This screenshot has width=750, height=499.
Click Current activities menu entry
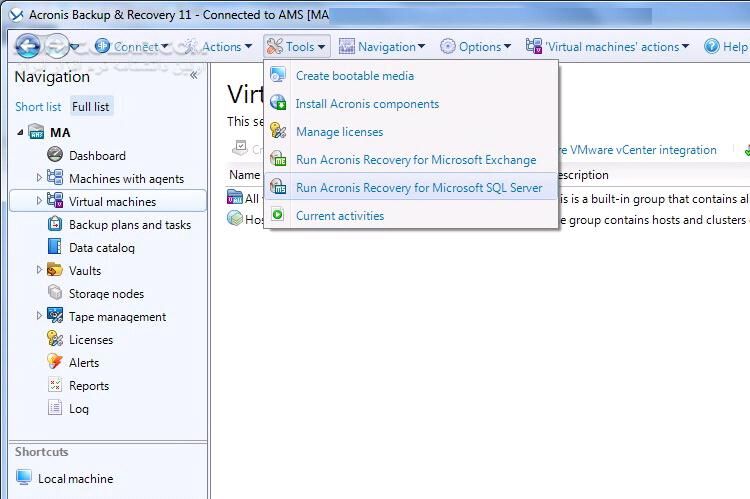[x=339, y=216]
